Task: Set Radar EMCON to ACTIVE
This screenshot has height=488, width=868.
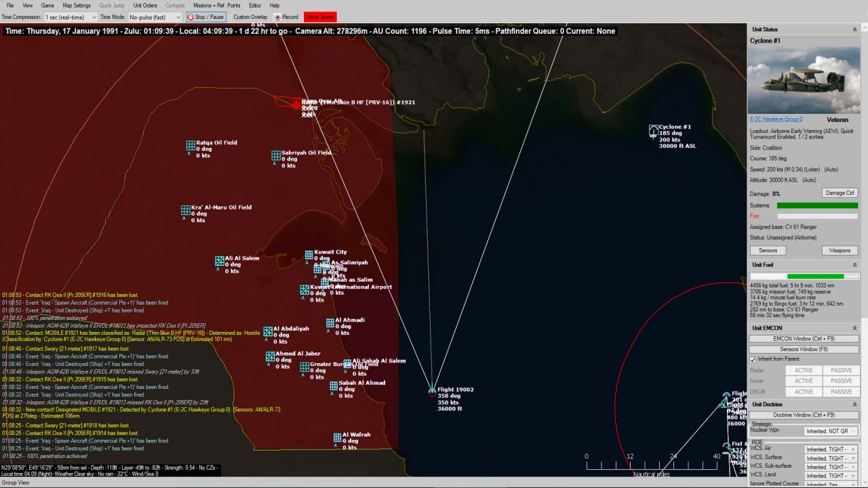Action: (x=804, y=370)
